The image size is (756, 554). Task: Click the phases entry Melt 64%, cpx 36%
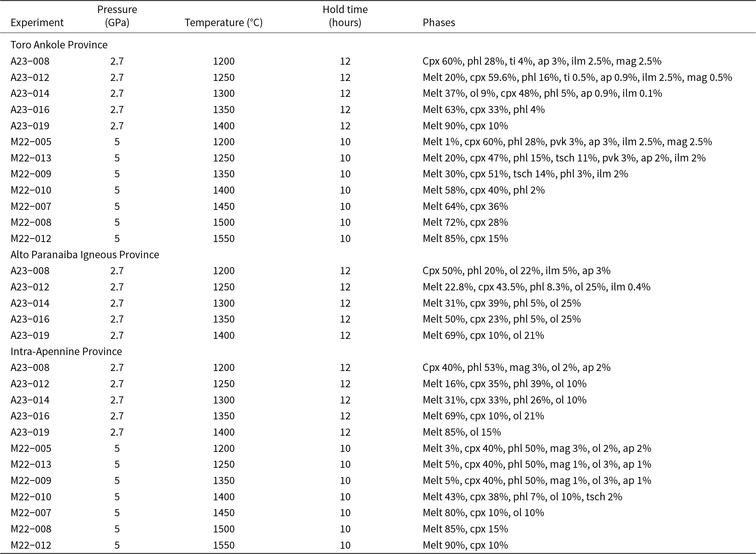point(465,206)
